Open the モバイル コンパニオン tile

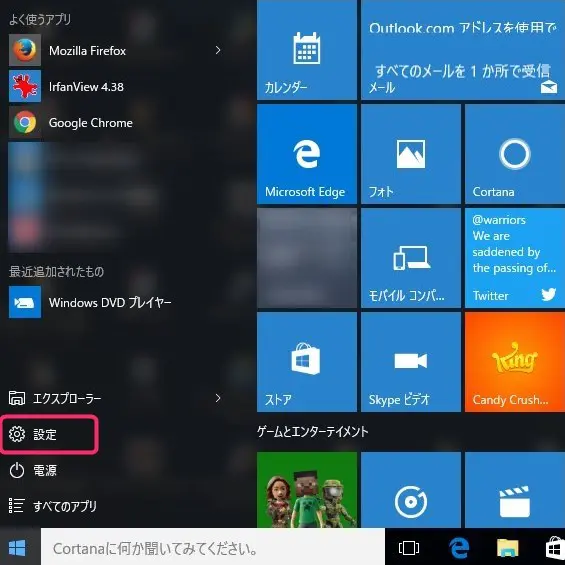(411, 258)
